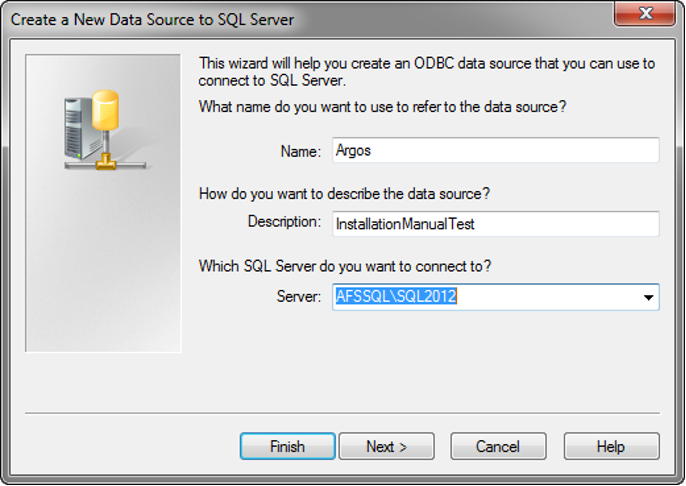This screenshot has height=486, width=686.
Task: Go to the next step with Next >
Action: click(387, 447)
